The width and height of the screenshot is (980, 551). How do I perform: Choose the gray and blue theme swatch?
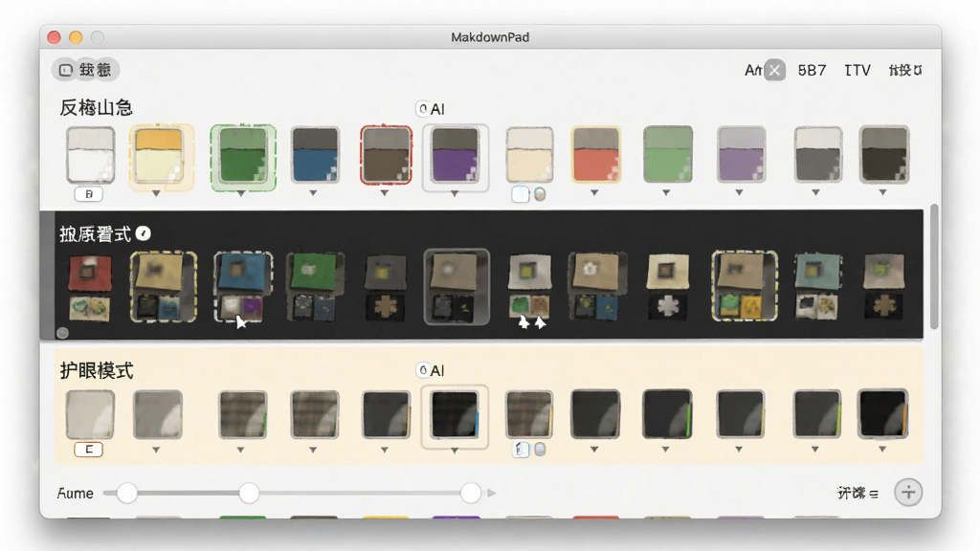pyautogui.click(x=315, y=155)
